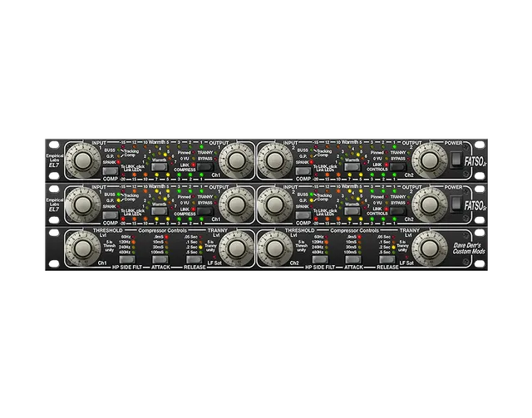532x418 pixels.
Task: Flip the POWER switch on FATSO Sr
Action: pyautogui.click(x=456, y=204)
